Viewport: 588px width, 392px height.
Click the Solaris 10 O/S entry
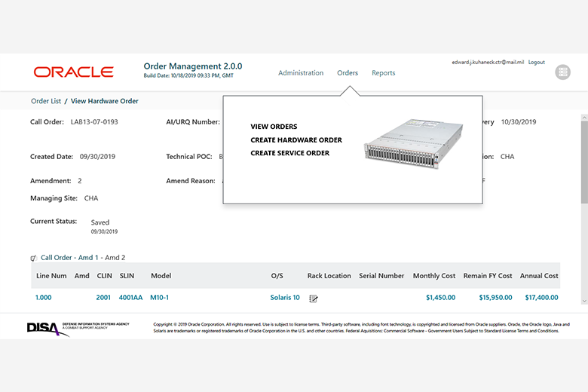tap(285, 298)
